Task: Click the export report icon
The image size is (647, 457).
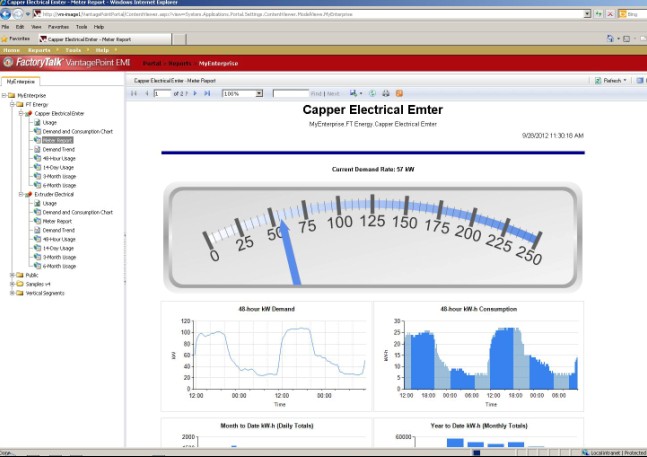Action: pos(355,93)
